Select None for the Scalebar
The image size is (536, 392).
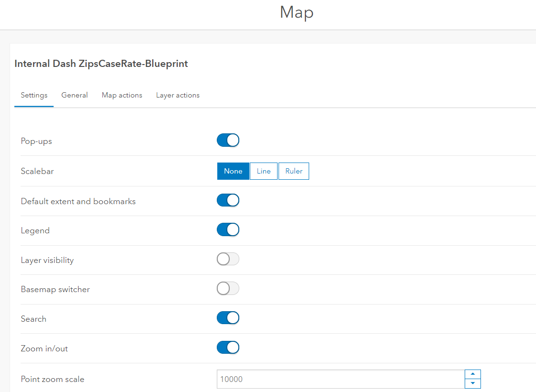[233, 171]
